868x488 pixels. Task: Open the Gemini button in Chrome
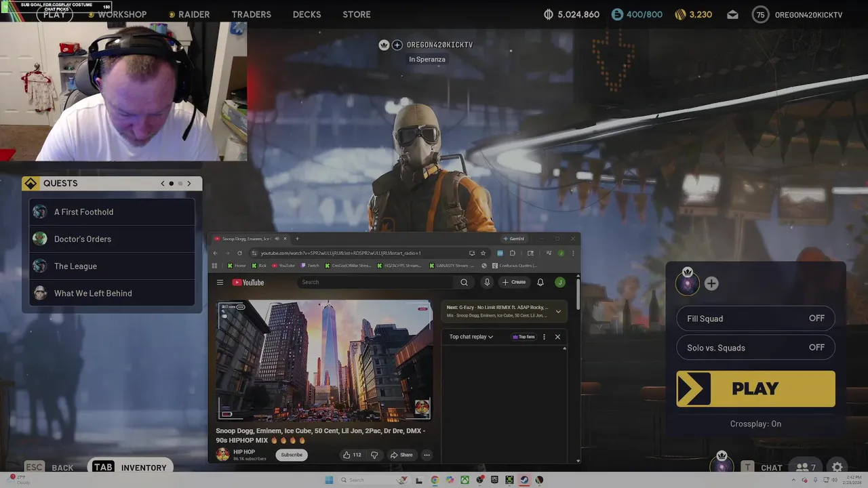(x=513, y=239)
